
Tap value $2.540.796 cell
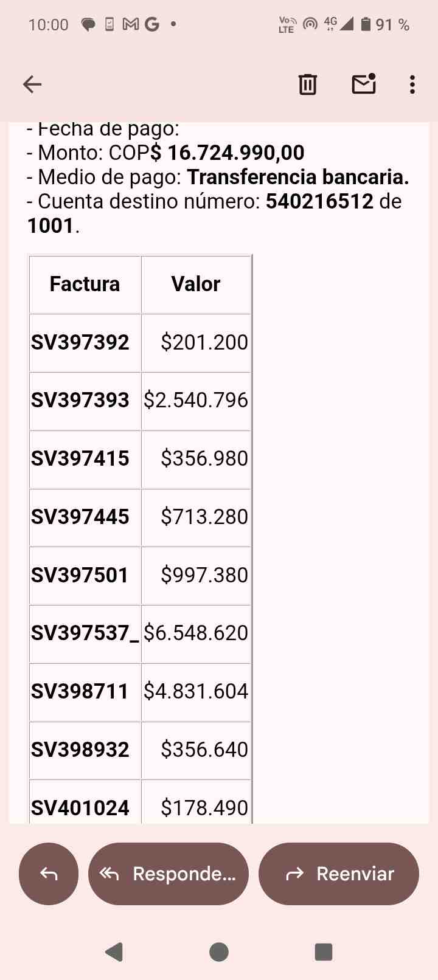pyautogui.click(x=196, y=401)
